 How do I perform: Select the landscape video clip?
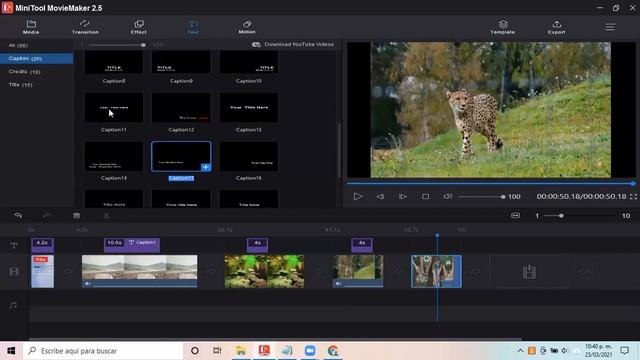[x=139, y=271]
